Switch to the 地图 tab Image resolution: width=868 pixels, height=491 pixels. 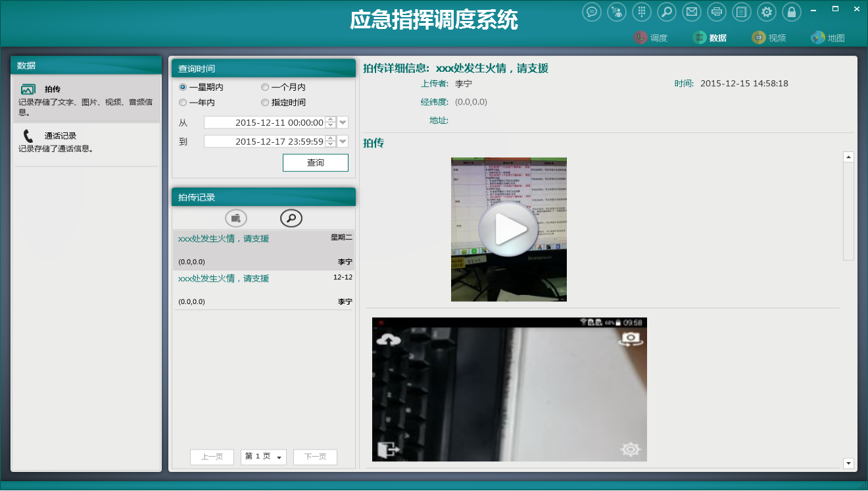coord(828,38)
